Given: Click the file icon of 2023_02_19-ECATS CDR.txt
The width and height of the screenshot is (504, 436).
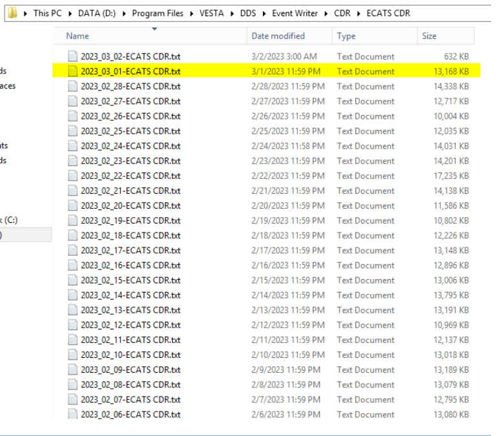Looking at the screenshot, I should pyautogui.click(x=72, y=220).
